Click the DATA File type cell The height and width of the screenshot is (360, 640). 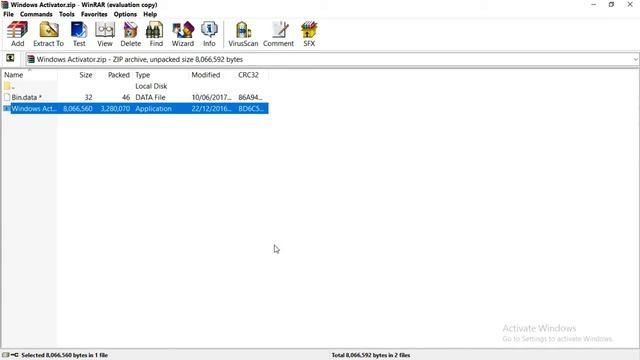(x=150, y=97)
